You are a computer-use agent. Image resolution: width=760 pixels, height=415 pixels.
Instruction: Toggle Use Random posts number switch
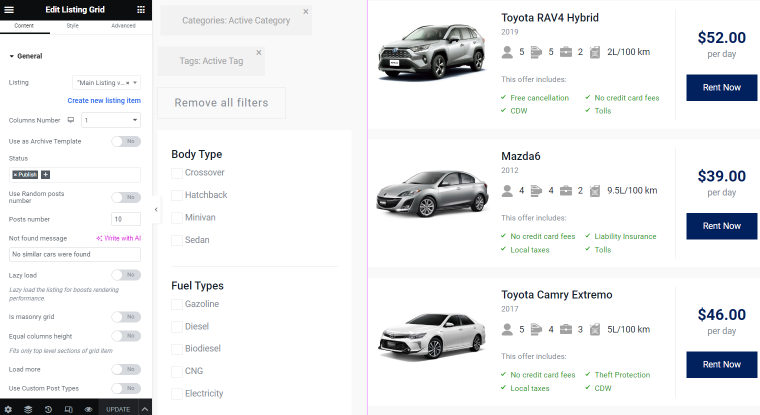coord(126,197)
